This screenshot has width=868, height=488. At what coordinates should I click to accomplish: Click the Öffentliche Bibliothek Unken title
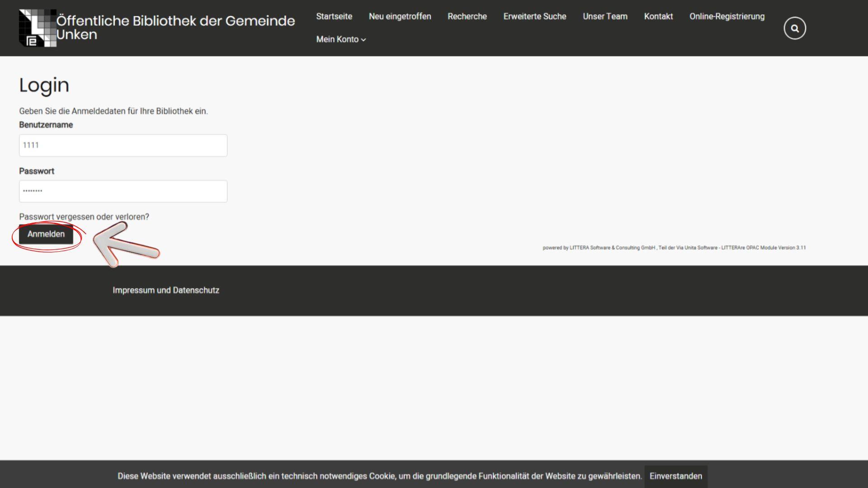pos(175,27)
